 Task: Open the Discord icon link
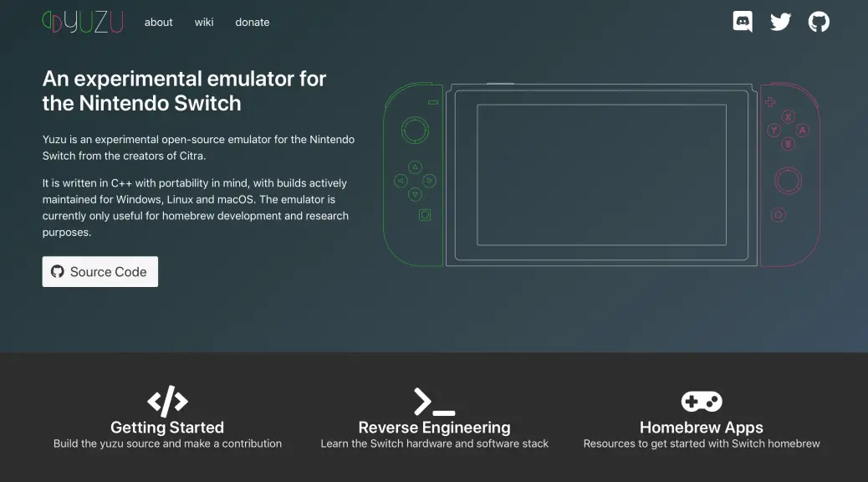pyautogui.click(x=743, y=22)
